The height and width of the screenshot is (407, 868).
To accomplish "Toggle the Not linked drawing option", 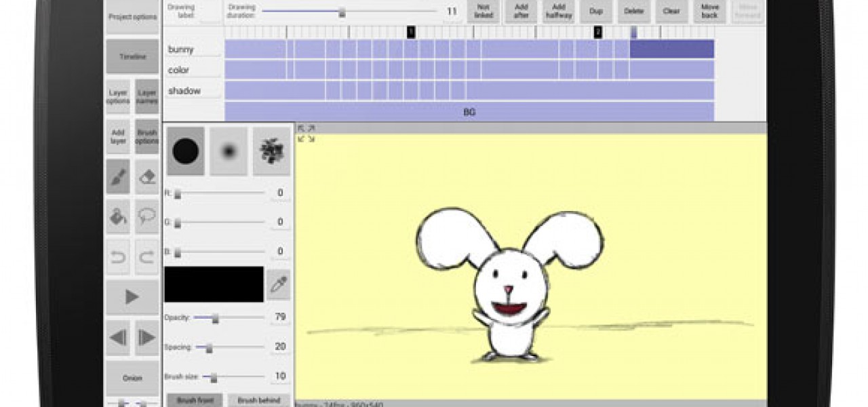I will tap(484, 12).
